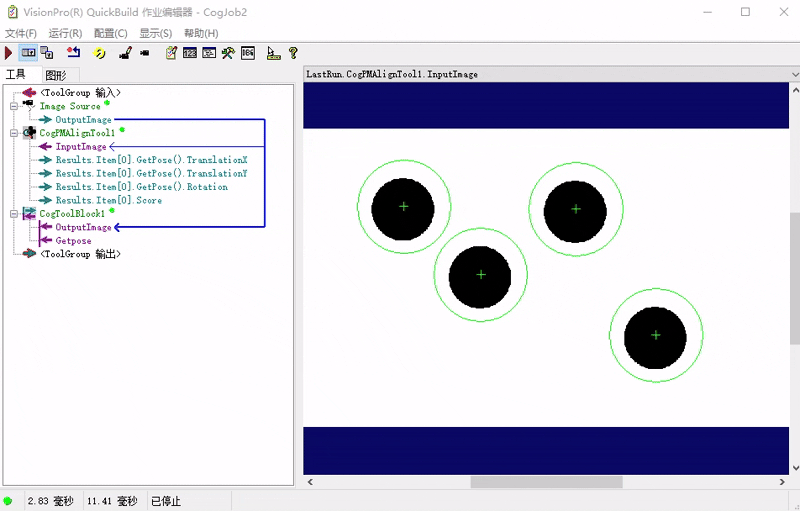
Task: Click the camera icon beside Image Source
Action: 28,106
